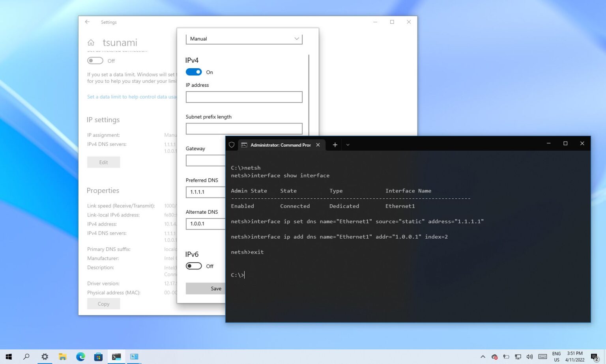606x364 pixels.
Task: Toggle the metered connection switch off
Action: pos(95,60)
